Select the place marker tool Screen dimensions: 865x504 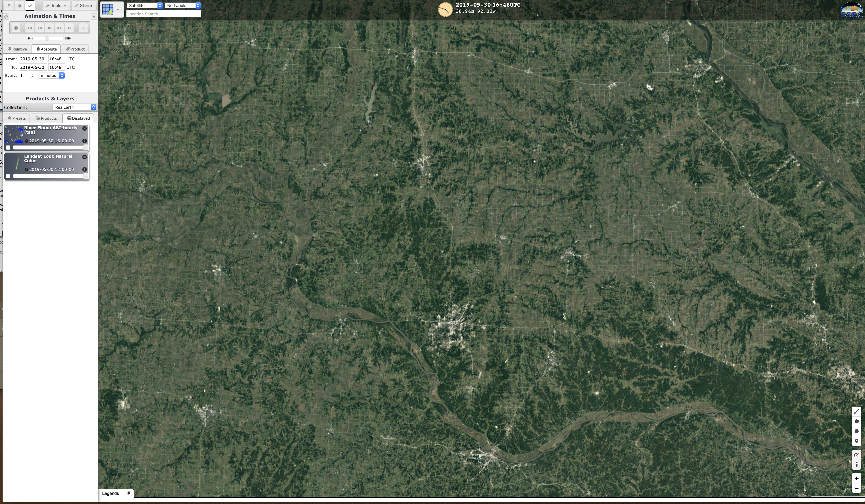tap(856, 441)
